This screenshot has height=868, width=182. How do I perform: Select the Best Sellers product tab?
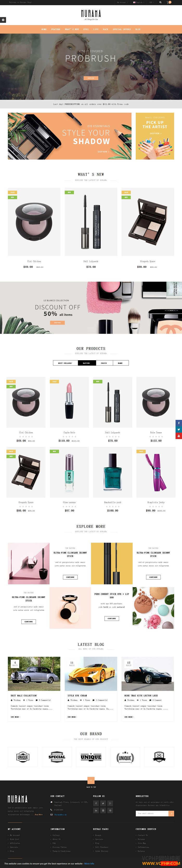(65, 363)
